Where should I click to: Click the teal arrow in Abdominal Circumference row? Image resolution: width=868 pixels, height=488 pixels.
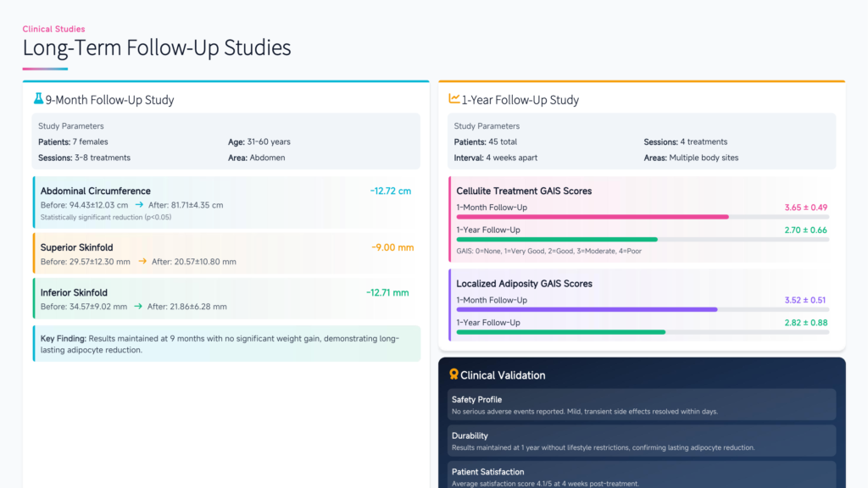click(139, 205)
